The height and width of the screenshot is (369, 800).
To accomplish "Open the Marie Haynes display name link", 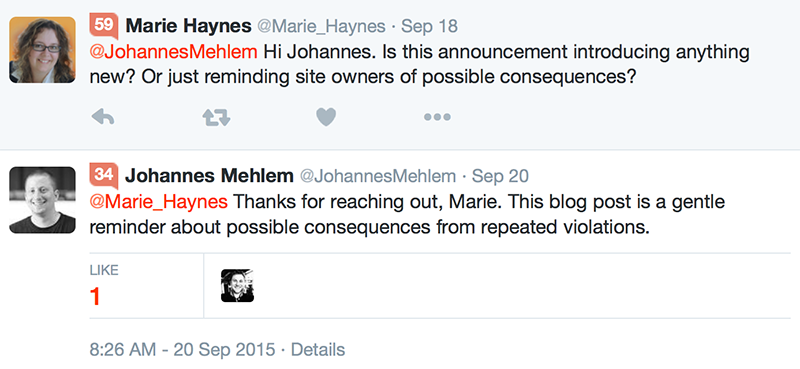I will click(x=189, y=26).
